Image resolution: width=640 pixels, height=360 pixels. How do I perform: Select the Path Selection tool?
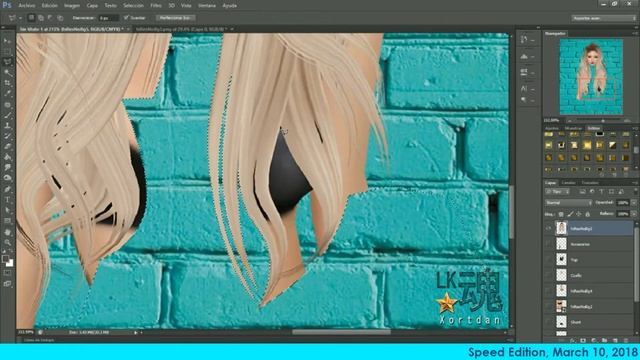(7, 210)
